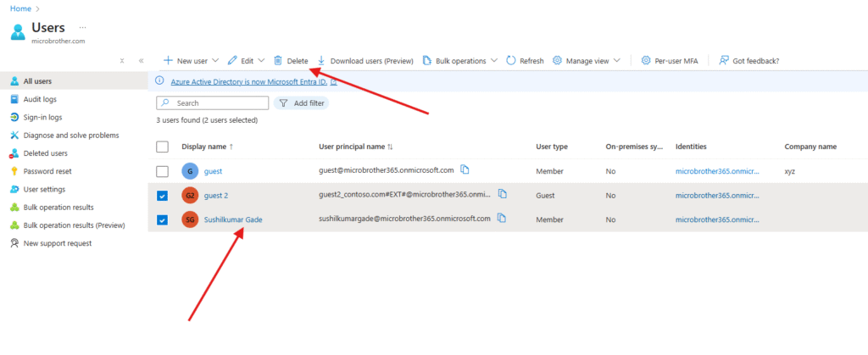Toggle the select-all header checkbox

tap(163, 147)
